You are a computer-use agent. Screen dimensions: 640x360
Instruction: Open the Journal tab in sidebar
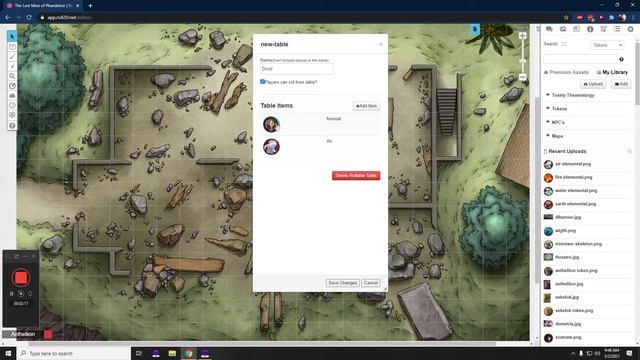coord(576,29)
